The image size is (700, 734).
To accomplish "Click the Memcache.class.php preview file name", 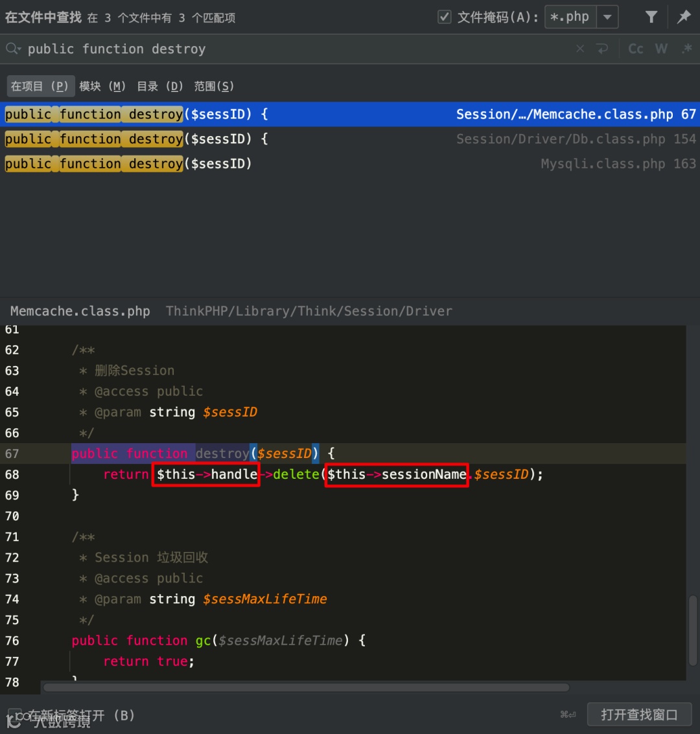I will (x=80, y=312).
